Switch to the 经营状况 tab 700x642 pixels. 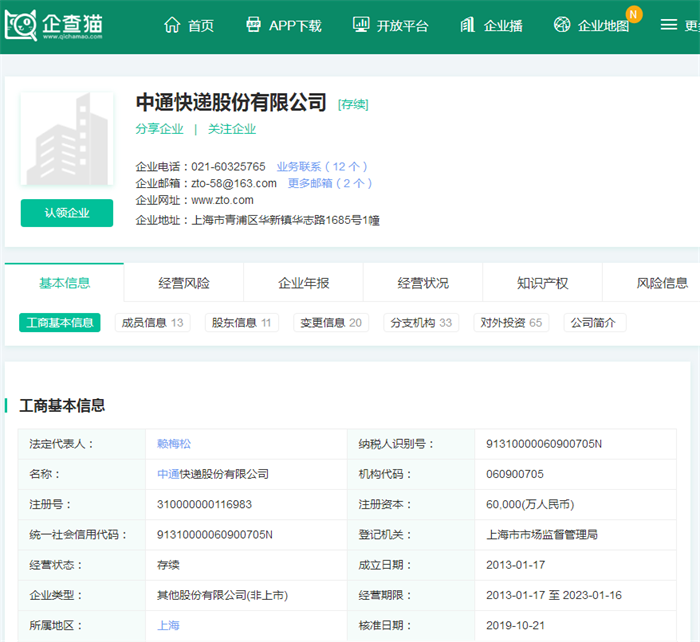[423, 283]
